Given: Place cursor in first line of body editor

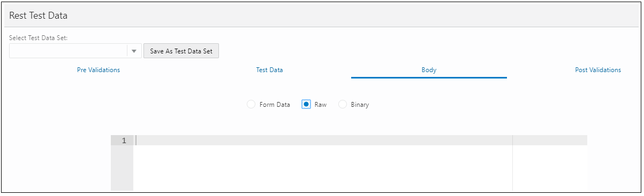Looking at the screenshot, I should [x=323, y=140].
